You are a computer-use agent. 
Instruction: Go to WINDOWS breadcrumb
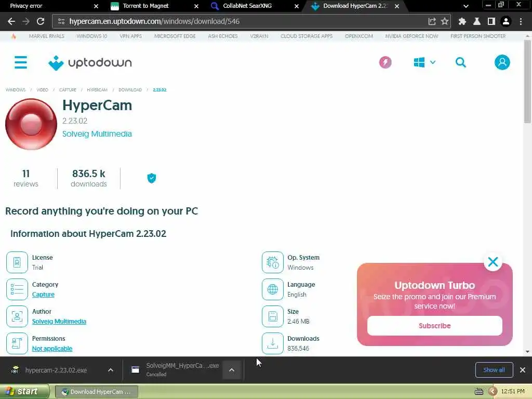click(x=16, y=90)
